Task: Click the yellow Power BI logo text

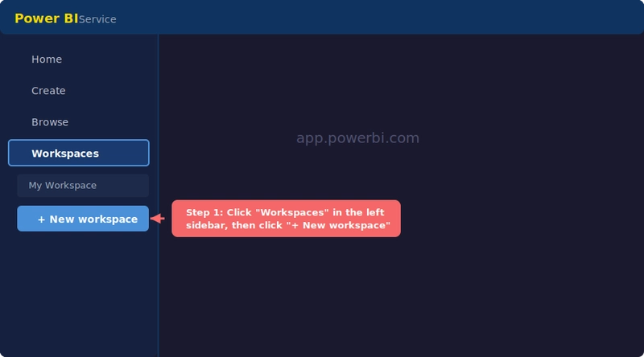Action: click(x=46, y=18)
